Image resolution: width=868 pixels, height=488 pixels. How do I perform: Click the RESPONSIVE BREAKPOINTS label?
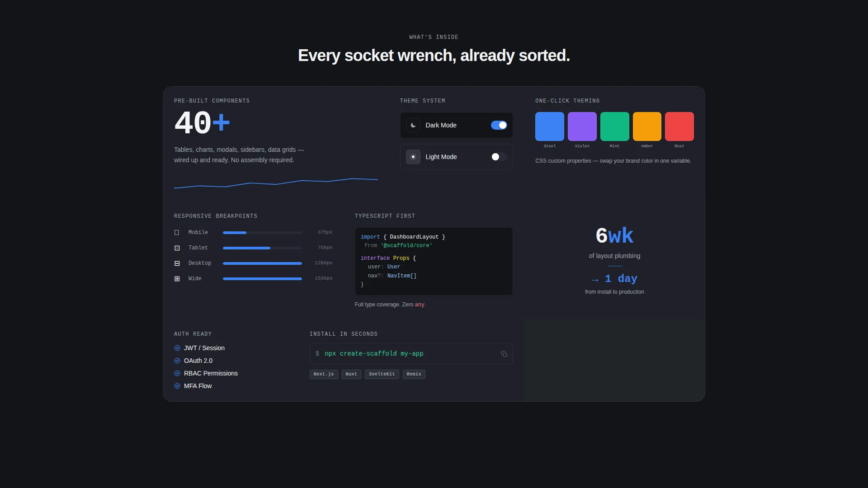coord(216,216)
